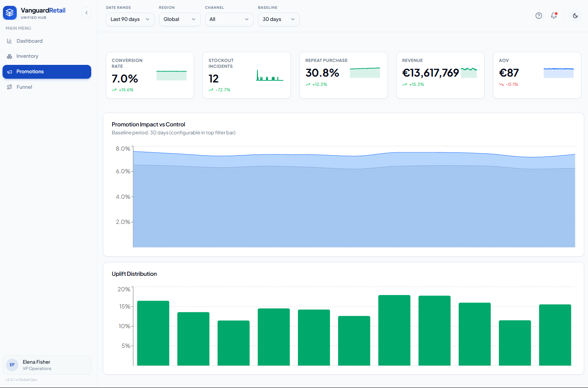Click the Dashboard bar-chart icon
Image resolution: width=588 pixels, height=388 pixels.
coord(10,41)
